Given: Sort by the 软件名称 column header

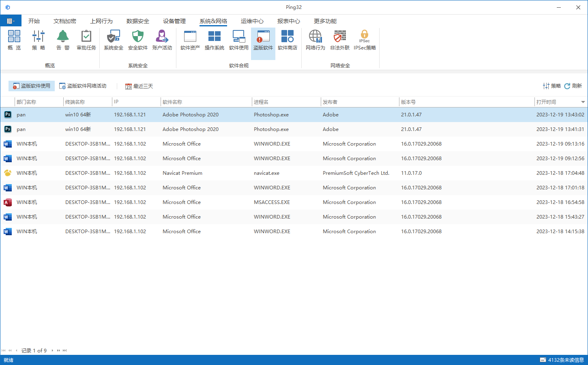Looking at the screenshot, I should tap(206, 102).
